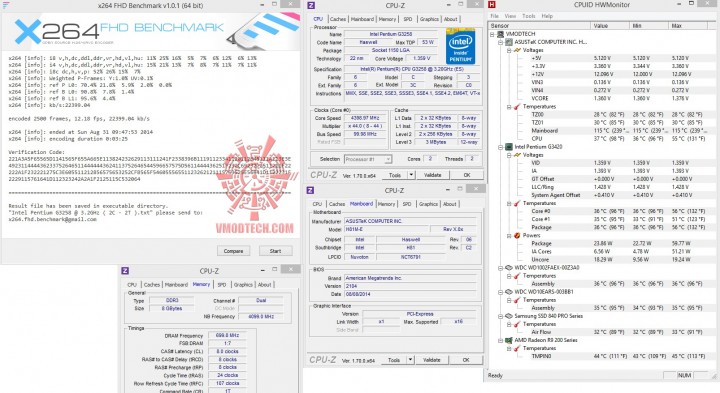Open the Mainboard tab in top CPU-Z window
The image size is (720, 393).
coord(362,19)
